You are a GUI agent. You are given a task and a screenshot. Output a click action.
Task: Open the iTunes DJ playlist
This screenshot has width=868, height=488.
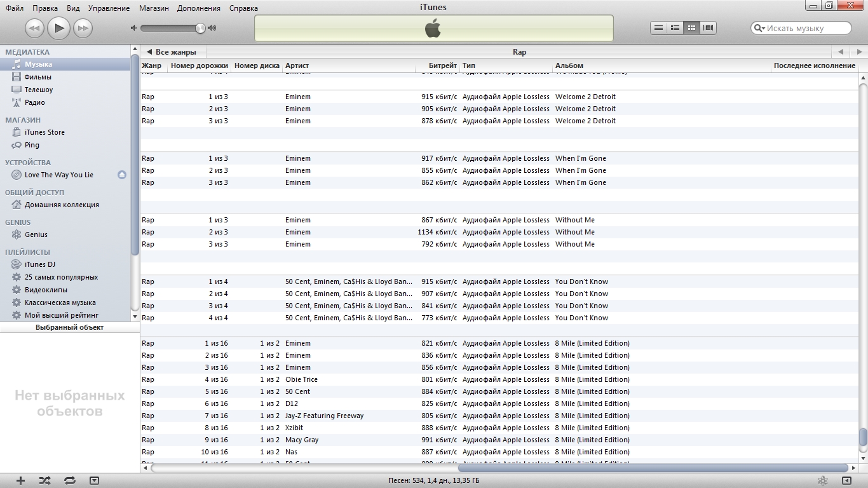[x=65, y=264]
